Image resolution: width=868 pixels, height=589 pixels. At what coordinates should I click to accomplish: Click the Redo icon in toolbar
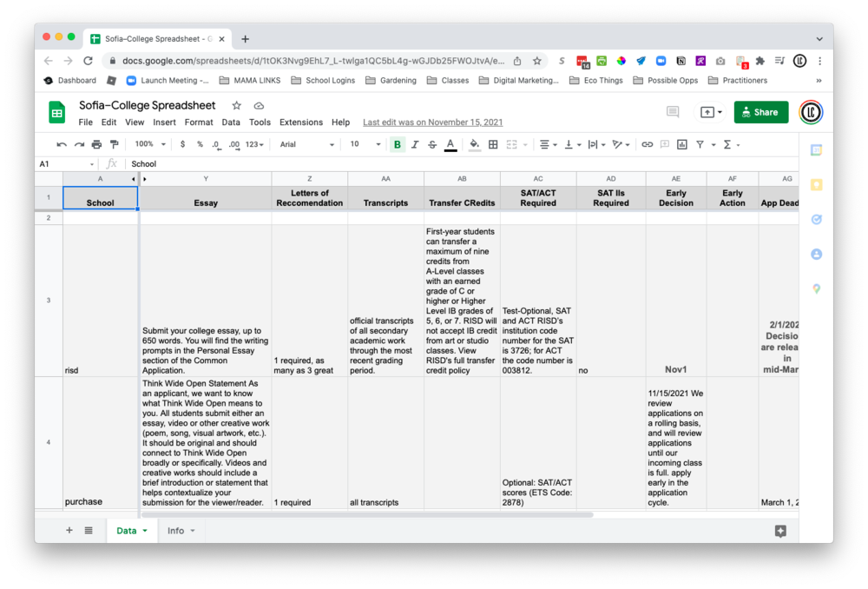pos(79,144)
